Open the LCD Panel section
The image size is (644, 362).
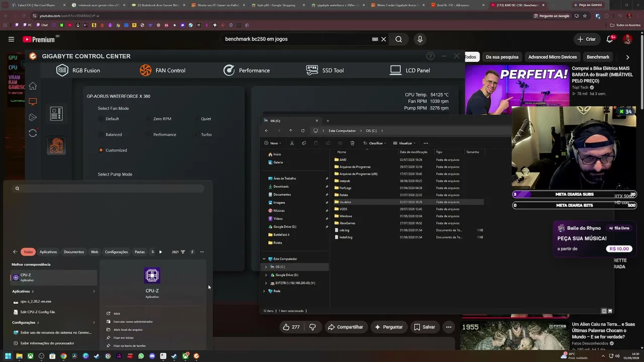410,70
